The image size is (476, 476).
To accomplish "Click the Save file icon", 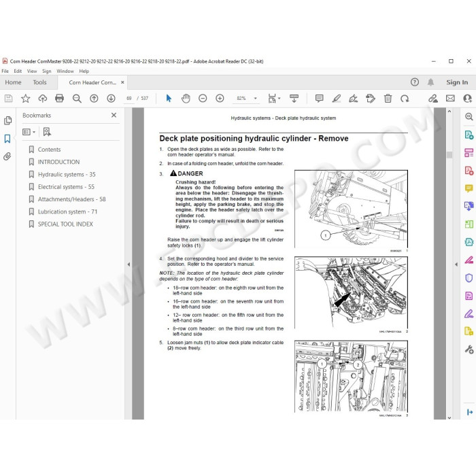I will 8,99.
